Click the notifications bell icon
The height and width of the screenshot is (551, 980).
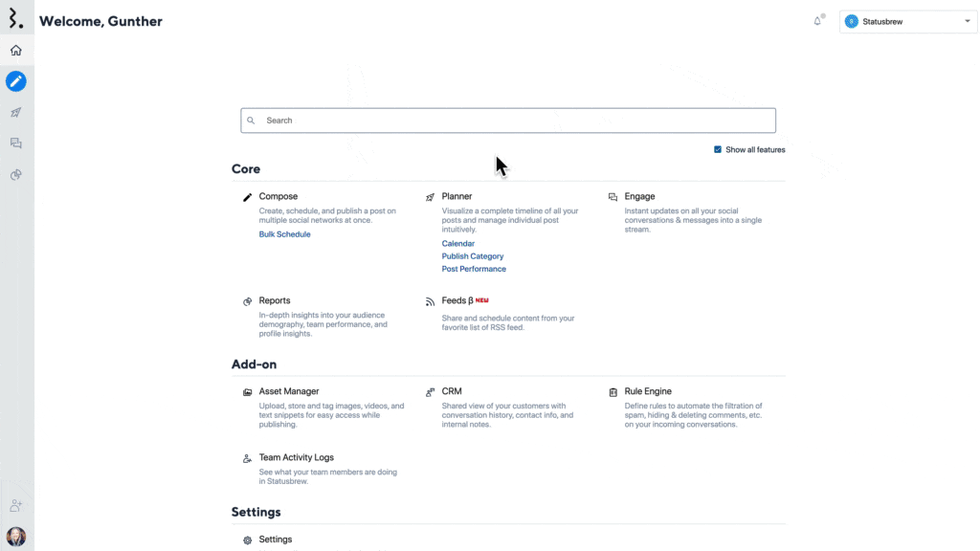click(x=817, y=20)
